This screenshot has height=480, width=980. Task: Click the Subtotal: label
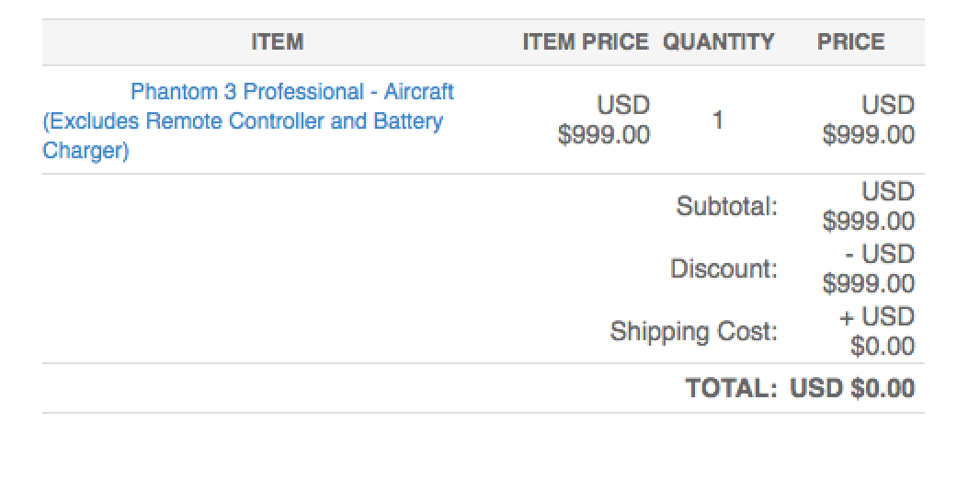(726, 206)
